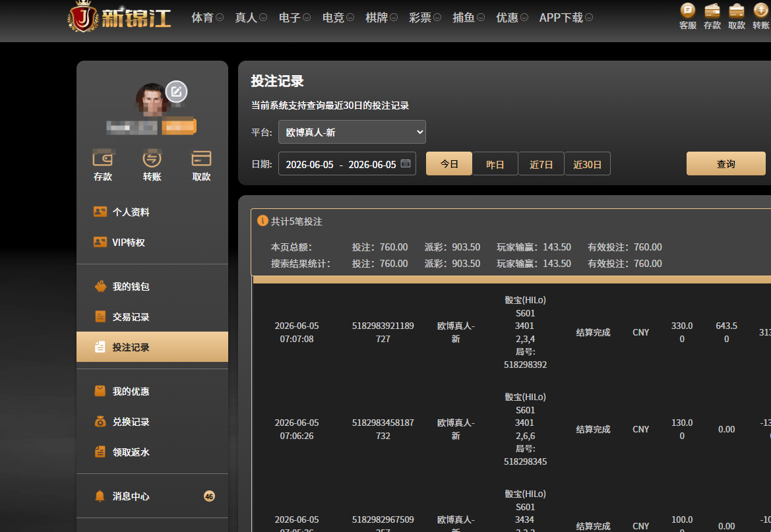Expand the 体育 navigation menu
The height and width of the screenshot is (532, 771).
pos(207,18)
